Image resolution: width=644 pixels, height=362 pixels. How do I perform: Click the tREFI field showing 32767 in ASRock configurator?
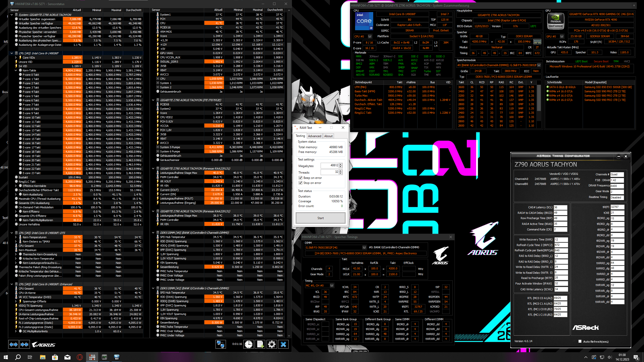617,207
